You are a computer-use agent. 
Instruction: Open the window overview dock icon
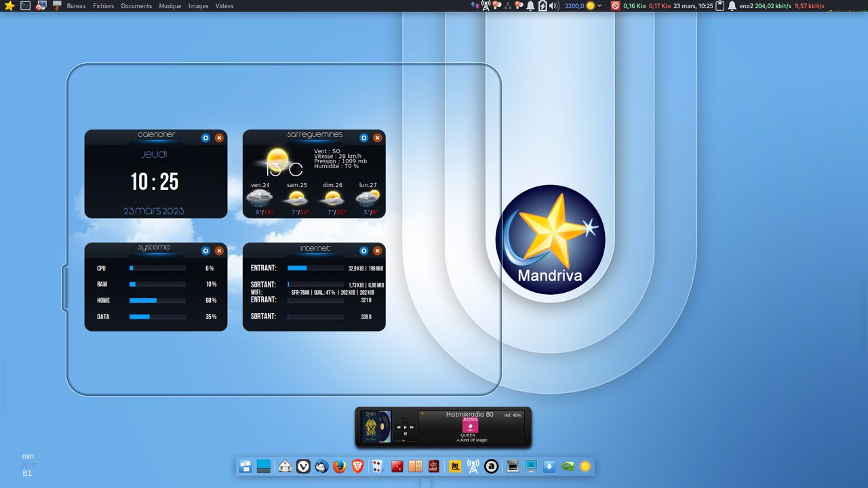pyautogui.click(x=245, y=466)
